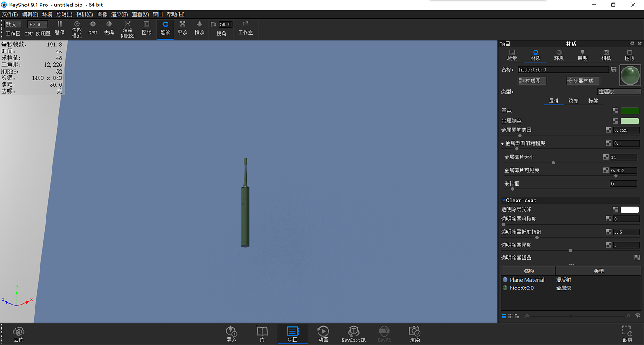Open the KeyShotXR wizard
This screenshot has height=345, width=644.
coord(354,334)
